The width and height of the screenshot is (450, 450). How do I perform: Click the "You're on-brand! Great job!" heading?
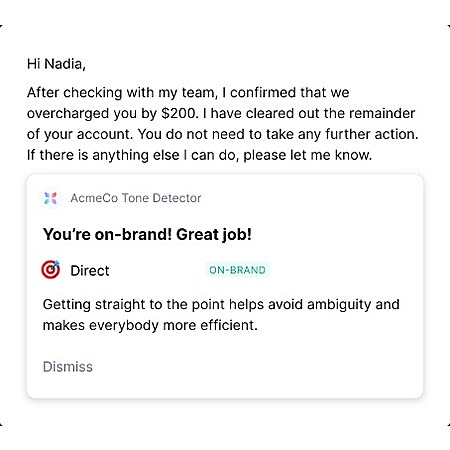[147, 234]
